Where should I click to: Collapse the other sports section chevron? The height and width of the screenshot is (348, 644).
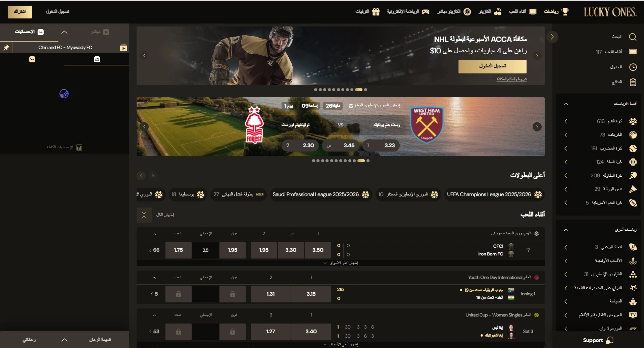pos(566,230)
